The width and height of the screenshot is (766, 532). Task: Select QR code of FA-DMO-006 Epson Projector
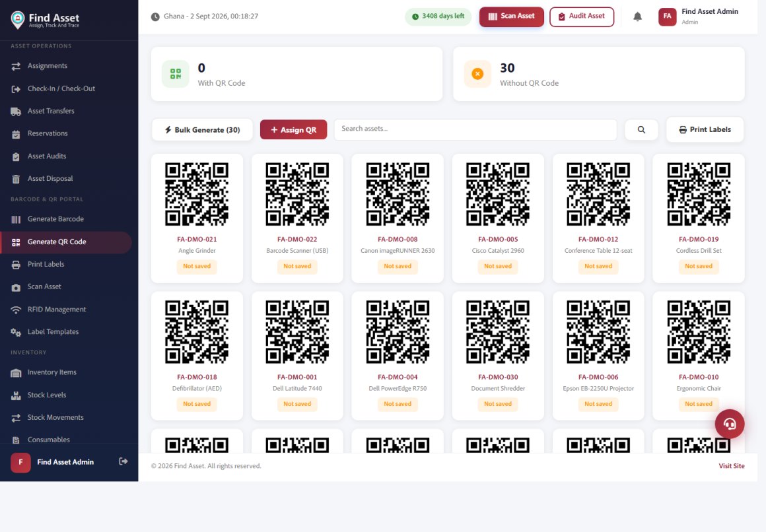pos(598,332)
